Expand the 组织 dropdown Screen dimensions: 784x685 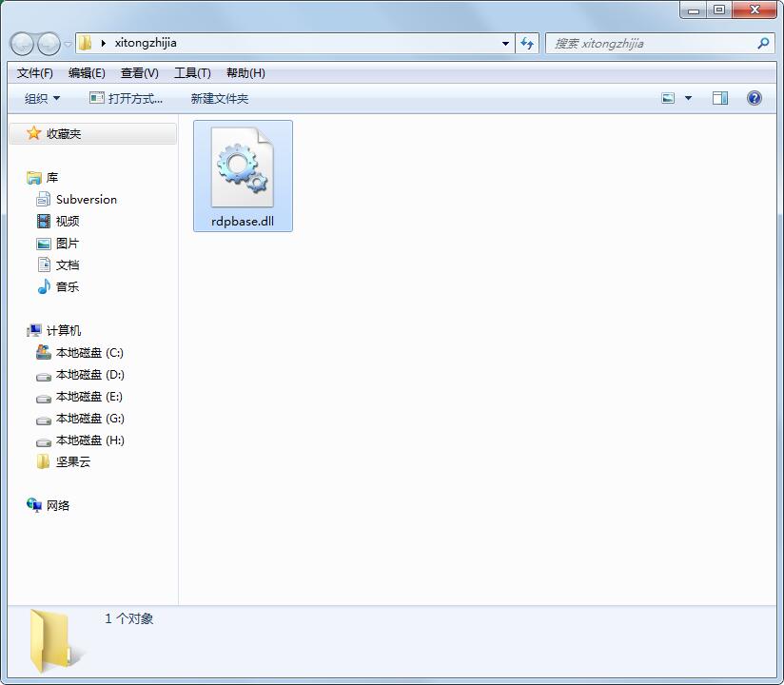pyautogui.click(x=40, y=98)
